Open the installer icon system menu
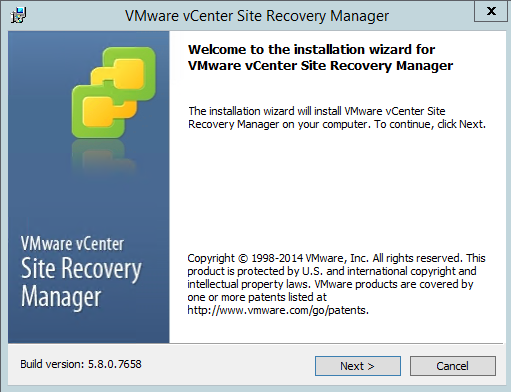The width and height of the screenshot is (511, 392). point(18,15)
